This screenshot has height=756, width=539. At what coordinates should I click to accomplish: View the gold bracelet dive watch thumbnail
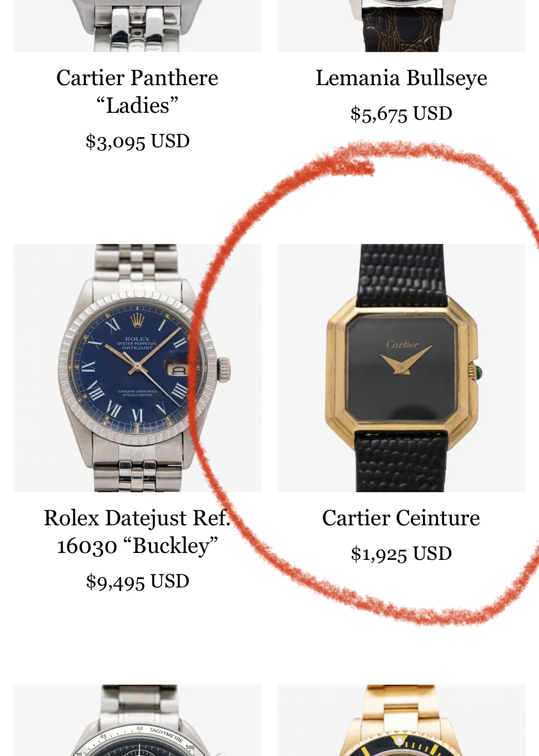pos(401,720)
